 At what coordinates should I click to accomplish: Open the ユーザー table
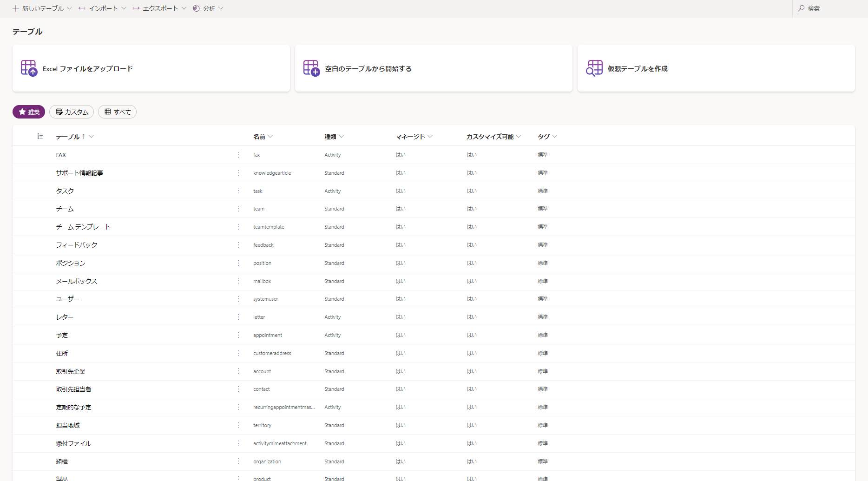[67, 299]
